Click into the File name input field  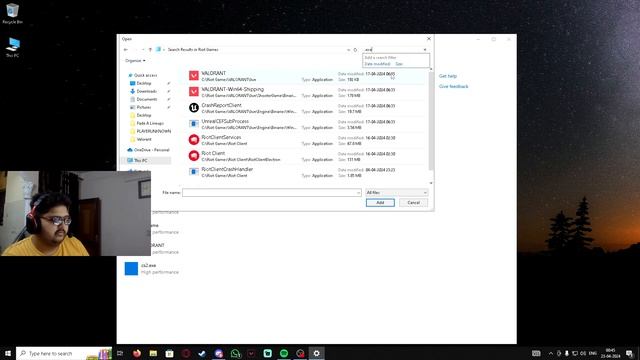271,192
